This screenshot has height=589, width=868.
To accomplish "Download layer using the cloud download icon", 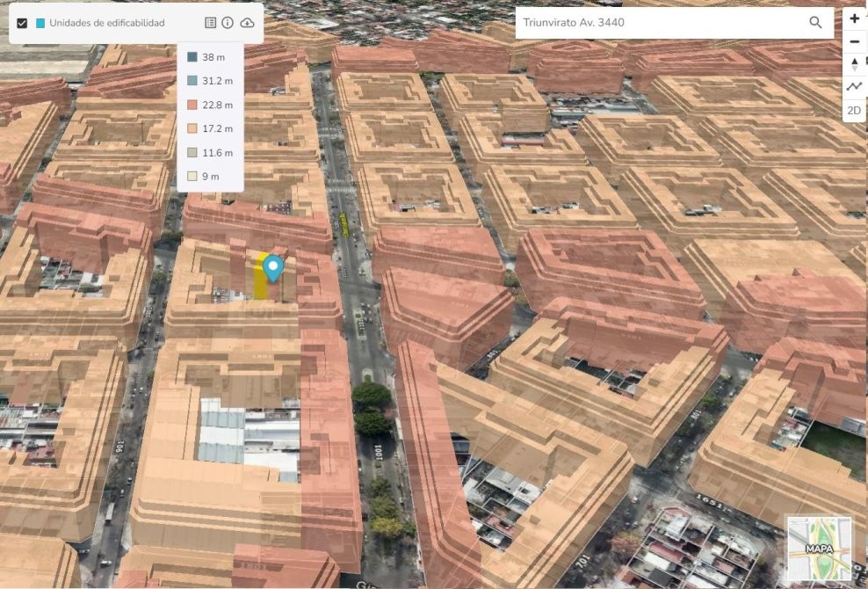I will click(247, 23).
